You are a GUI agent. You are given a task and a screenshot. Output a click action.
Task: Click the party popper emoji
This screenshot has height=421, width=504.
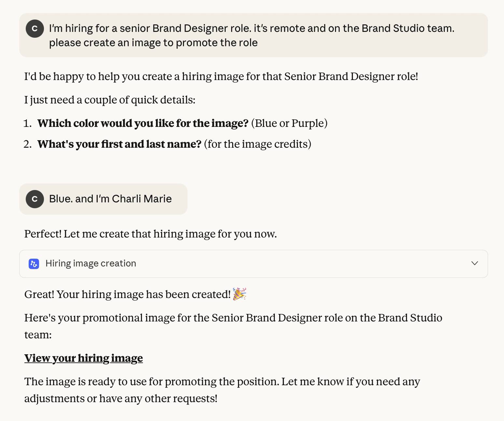240,294
